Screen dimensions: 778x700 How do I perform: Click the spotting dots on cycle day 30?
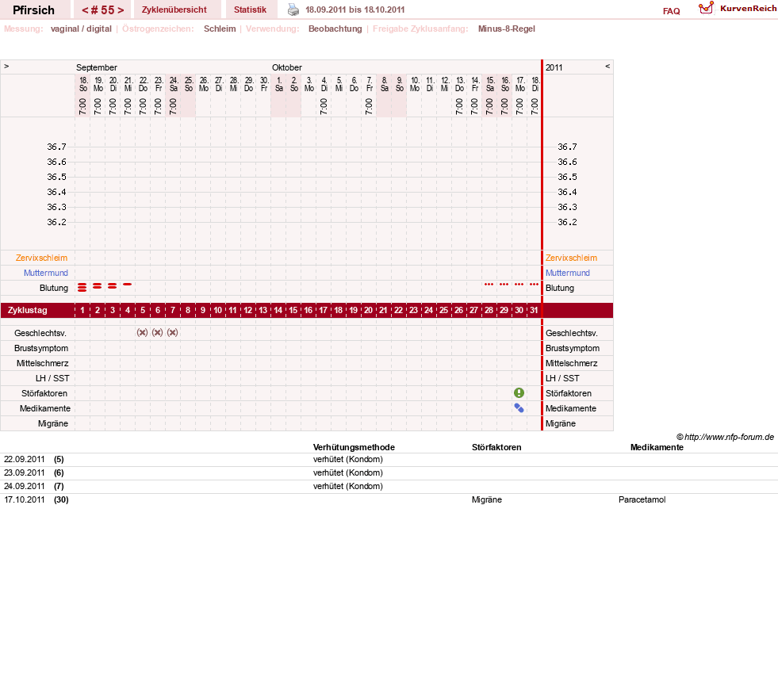point(519,285)
